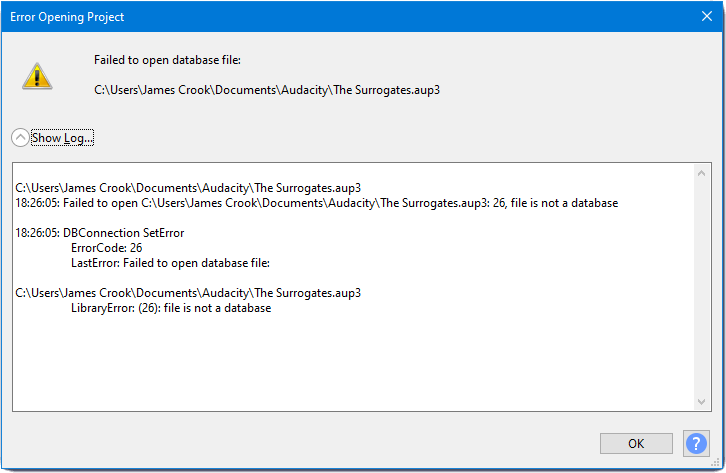Click the file path line above LibraryError

[x=188, y=293]
